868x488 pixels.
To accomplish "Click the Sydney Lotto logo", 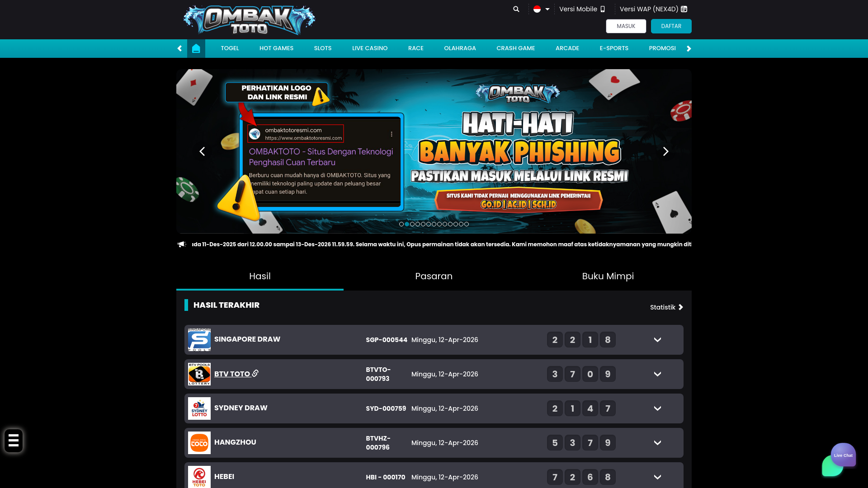I will point(199,408).
